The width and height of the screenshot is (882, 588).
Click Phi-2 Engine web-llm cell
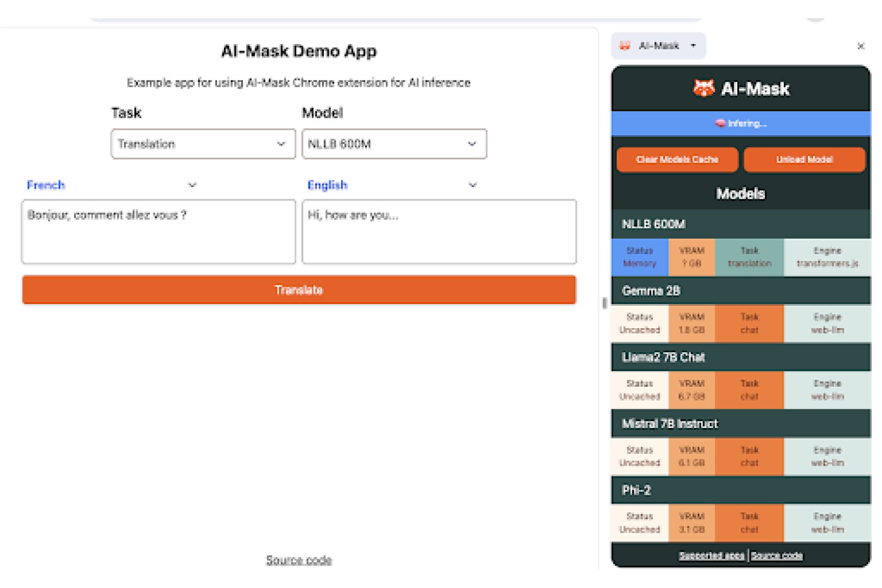coord(827,523)
